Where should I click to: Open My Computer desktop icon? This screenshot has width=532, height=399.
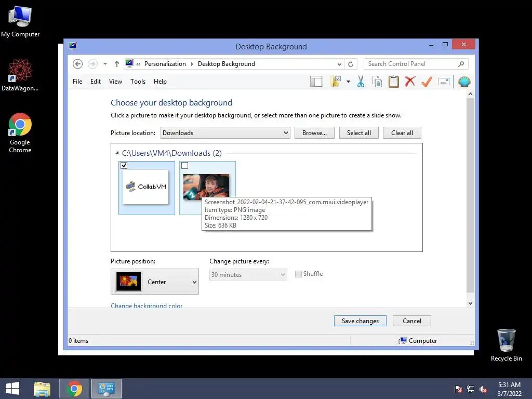pyautogui.click(x=20, y=21)
